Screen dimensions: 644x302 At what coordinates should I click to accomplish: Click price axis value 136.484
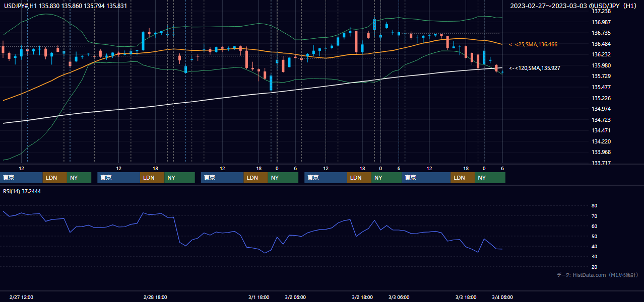601,44
